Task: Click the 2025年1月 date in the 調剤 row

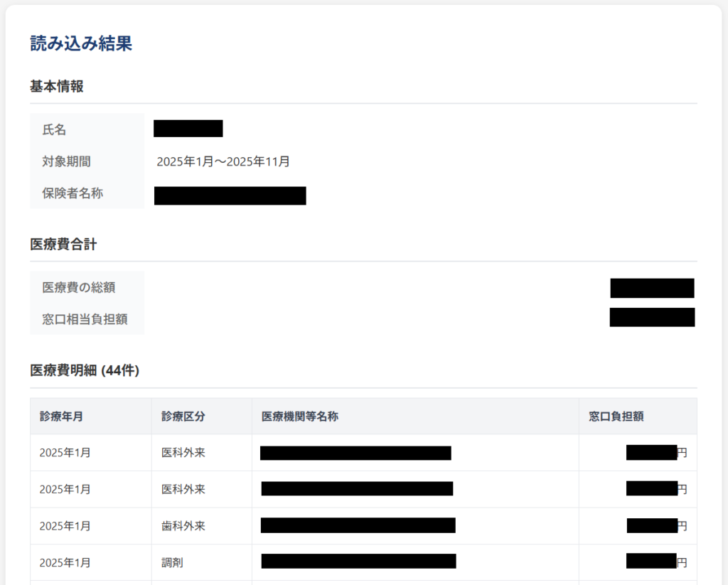Action: tap(65, 563)
